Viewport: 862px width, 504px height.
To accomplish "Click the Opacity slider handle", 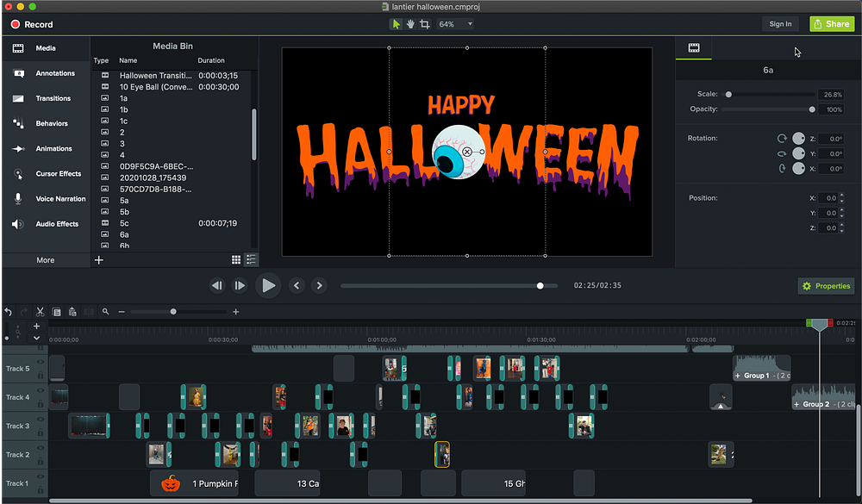I will [812, 109].
